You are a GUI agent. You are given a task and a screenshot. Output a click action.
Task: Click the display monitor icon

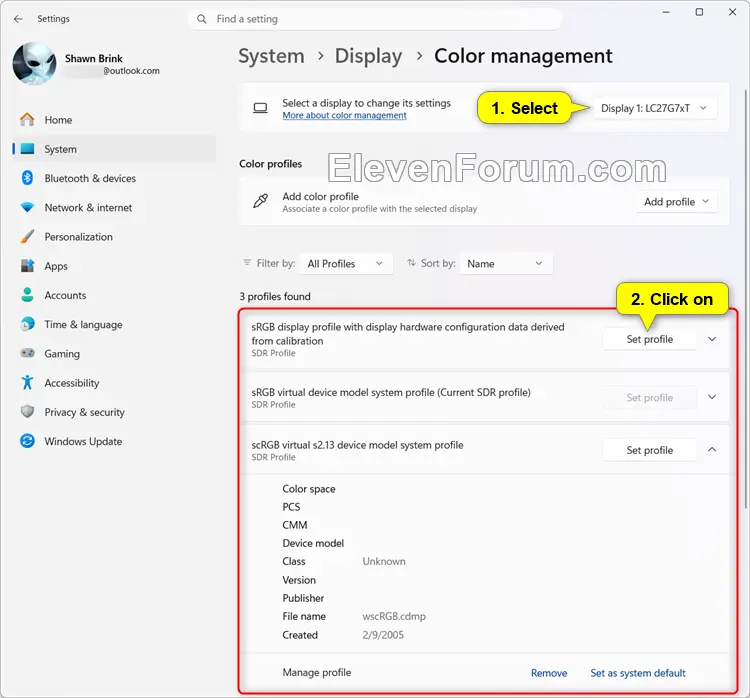[x=260, y=108]
